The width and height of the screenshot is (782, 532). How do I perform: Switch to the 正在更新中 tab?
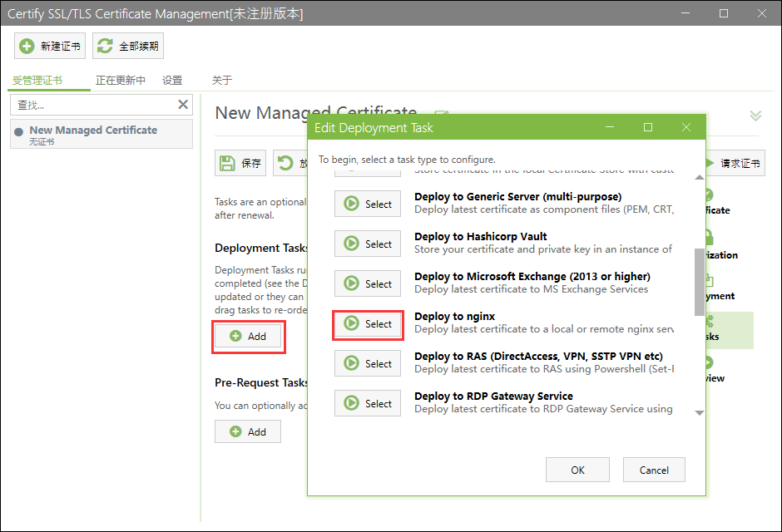click(121, 81)
